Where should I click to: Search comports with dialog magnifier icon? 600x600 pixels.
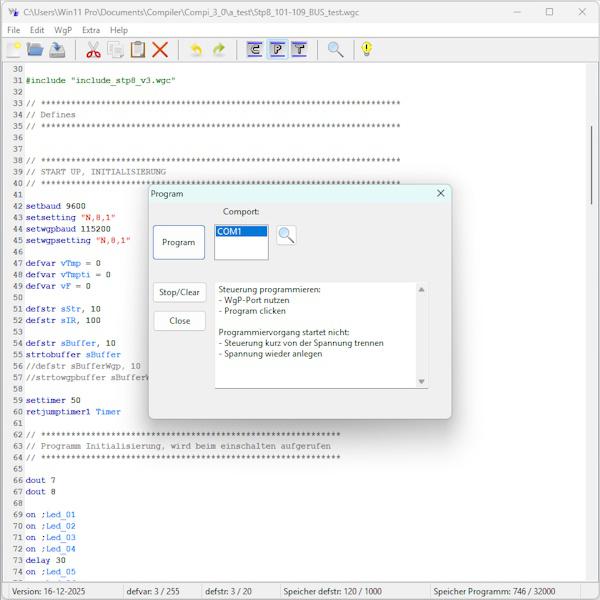click(286, 235)
